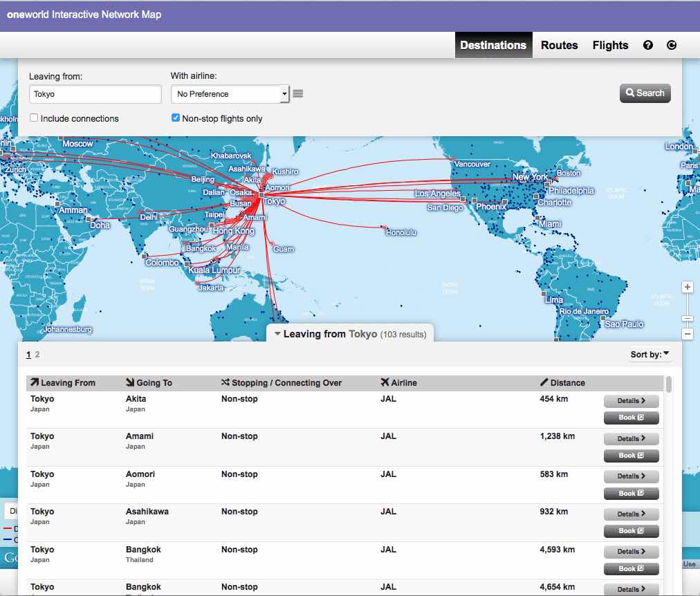Enable the Include connections checkbox
Image resolution: width=700 pixels, height=596 pixels.
(x=34, y=118)
